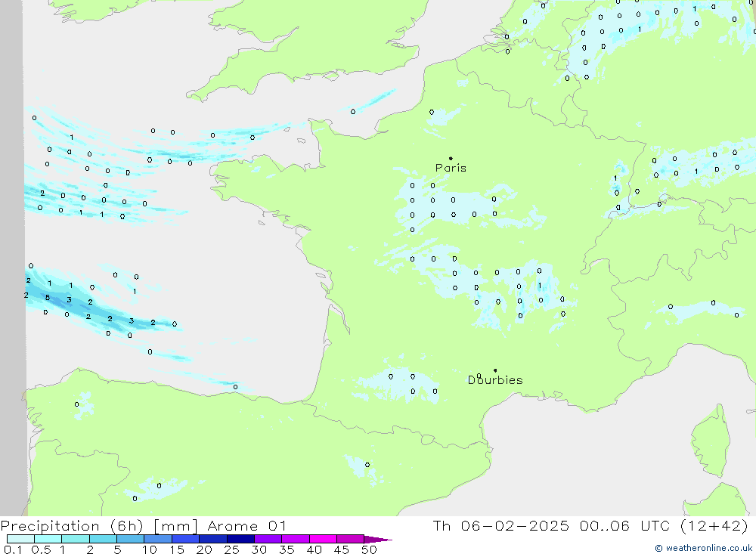Image resolution: width=756 pixels, height=554 pixels.
Task: Click the 'Th 06-02-2025 00..06 UTC (12+42)' timestamp
Action: coord(590,525)
